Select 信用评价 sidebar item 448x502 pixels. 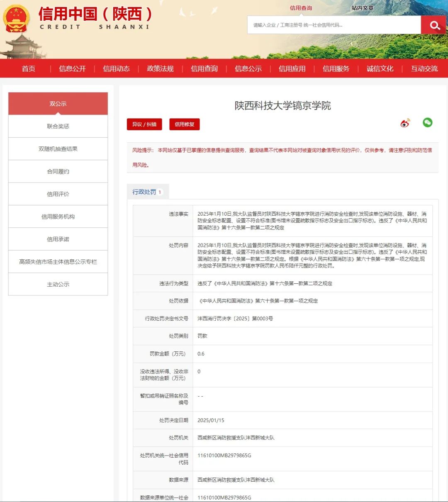(x=58, y=194)
